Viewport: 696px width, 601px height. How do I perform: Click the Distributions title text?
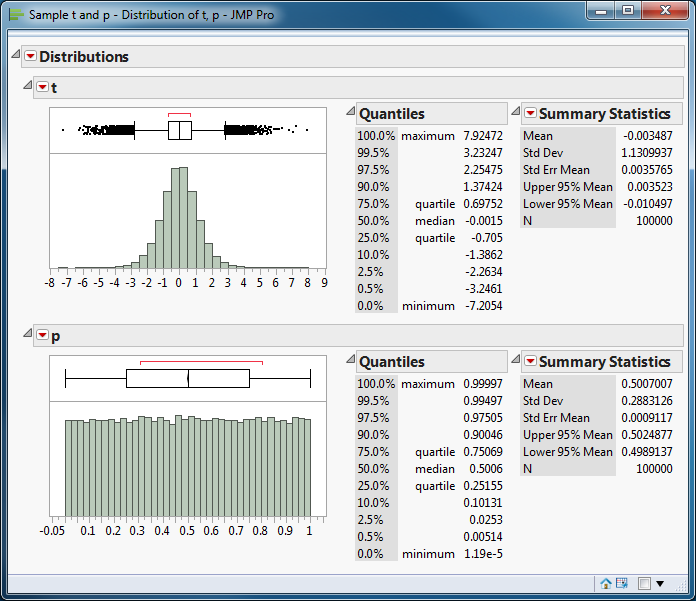tap(84, 57)
